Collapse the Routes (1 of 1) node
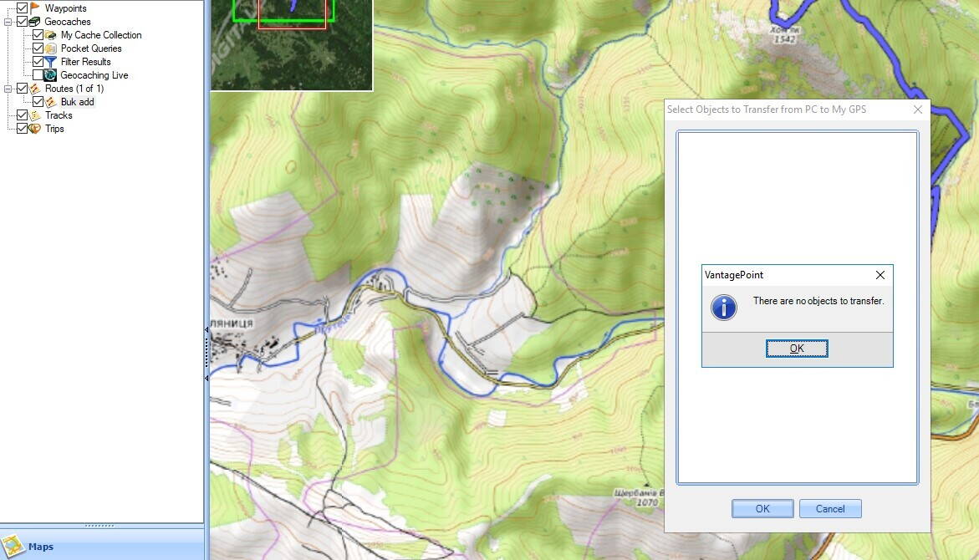979x560 pixels. coord(8,89)
